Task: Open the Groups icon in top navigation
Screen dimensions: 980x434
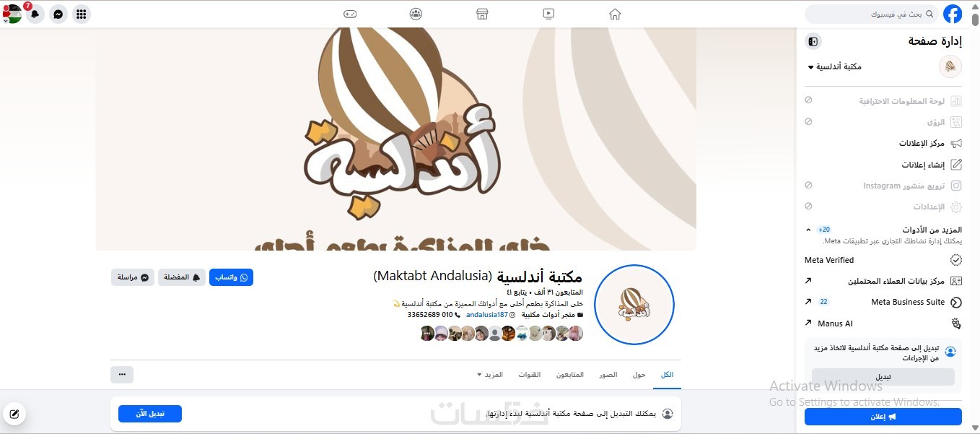Action: point(416,14)
